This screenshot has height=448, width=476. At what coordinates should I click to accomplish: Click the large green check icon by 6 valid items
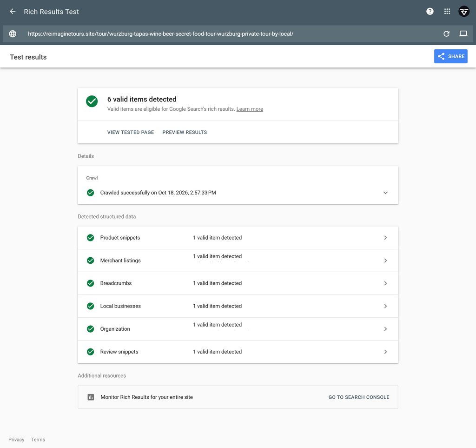click(x=92, y=101)
